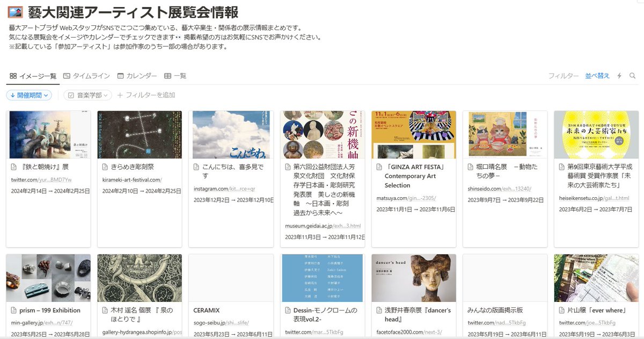Click the page icon beside prism – 199 Exhibition
Viewport: 644px width, 339px height.
pyautogui.click(x=14, y=311)
